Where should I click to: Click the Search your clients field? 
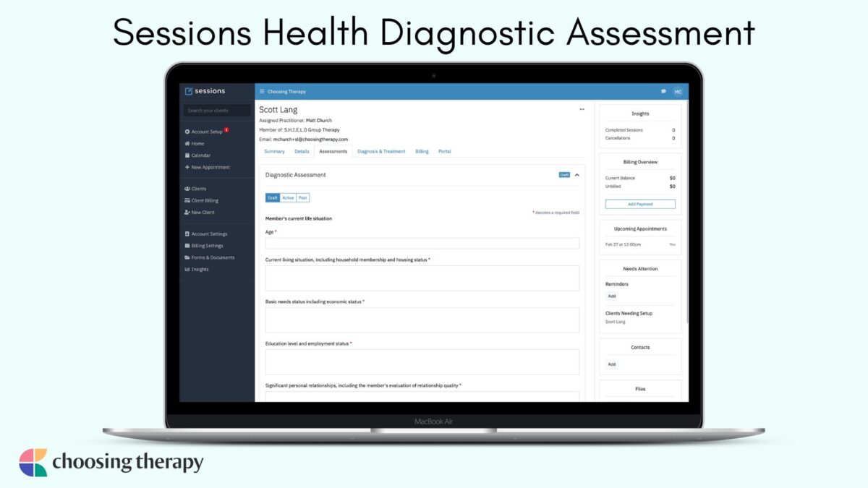pos(216,110)
